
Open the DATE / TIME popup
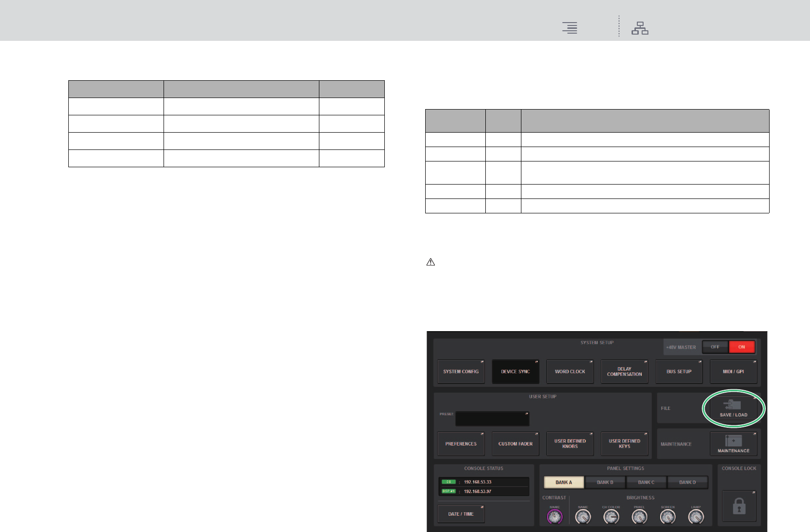(461, 514)
